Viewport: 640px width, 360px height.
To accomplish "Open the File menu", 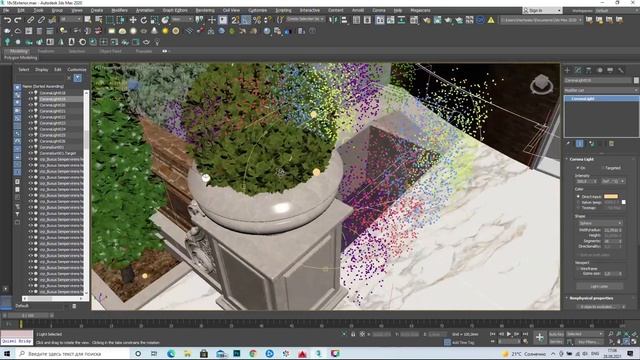I will click(x=6, y=10).
